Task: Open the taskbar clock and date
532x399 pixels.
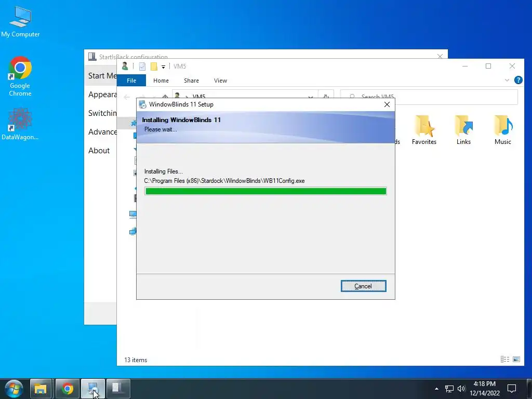Action: click(x=485, y=389)
